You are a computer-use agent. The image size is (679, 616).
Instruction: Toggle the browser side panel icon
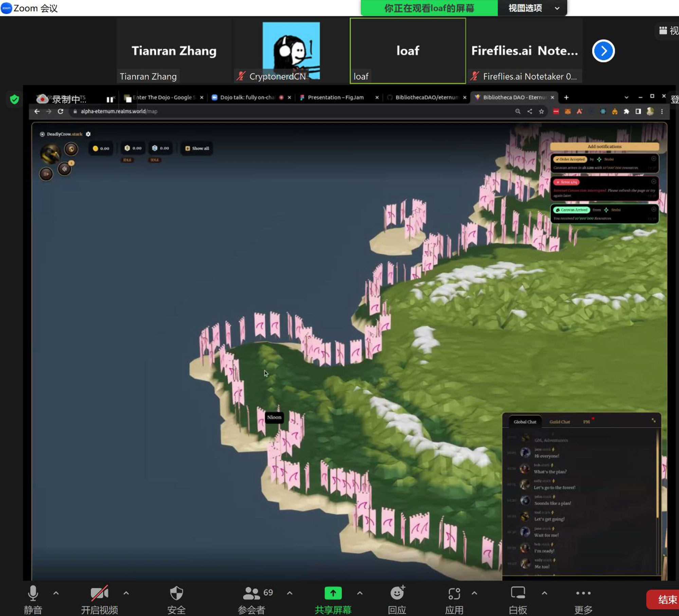pos(638,111)
